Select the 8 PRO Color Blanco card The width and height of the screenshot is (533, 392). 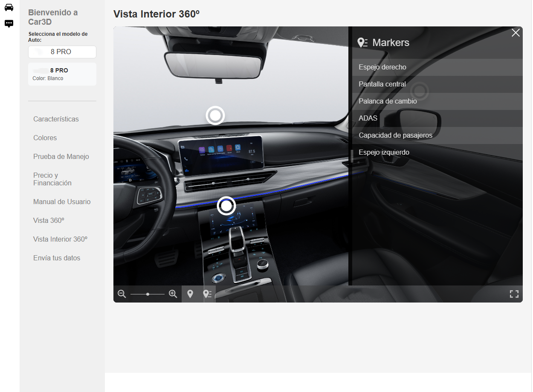62,74
